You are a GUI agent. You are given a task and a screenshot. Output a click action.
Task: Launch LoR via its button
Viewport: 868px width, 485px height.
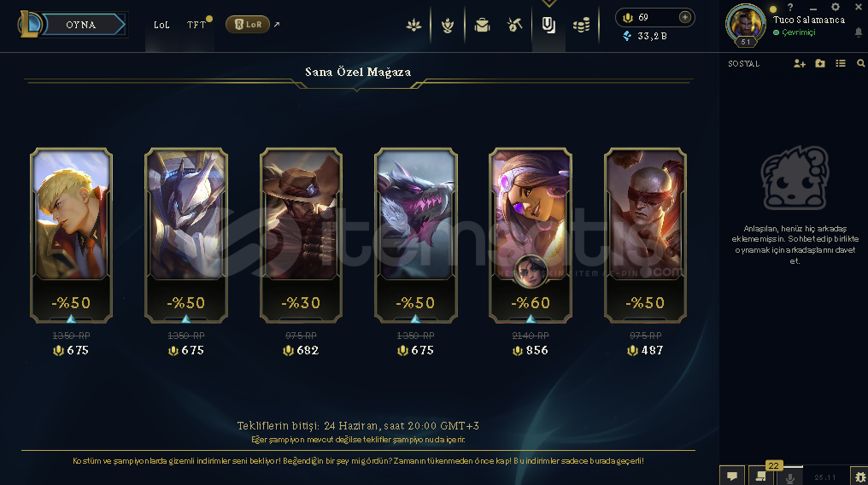pos(248,24)
